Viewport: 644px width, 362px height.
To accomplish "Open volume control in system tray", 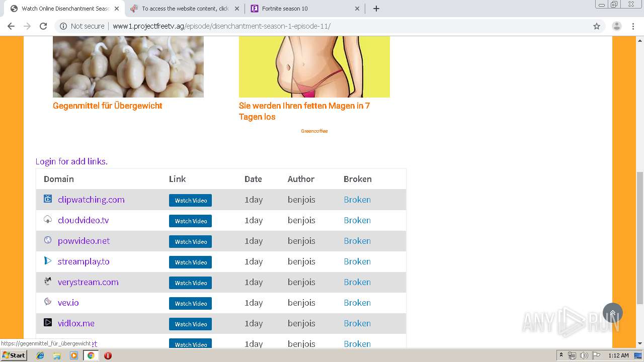I will coord(584,355).
